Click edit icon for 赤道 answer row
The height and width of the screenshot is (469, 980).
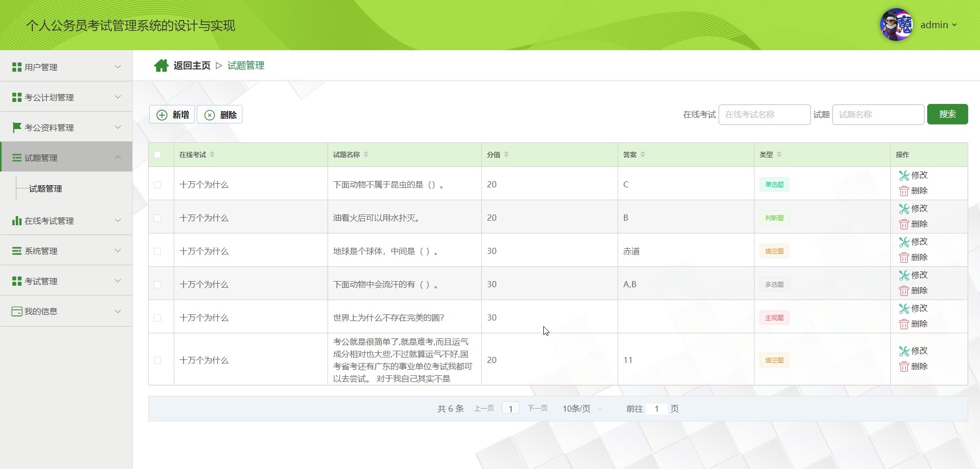tap(904, 242)
